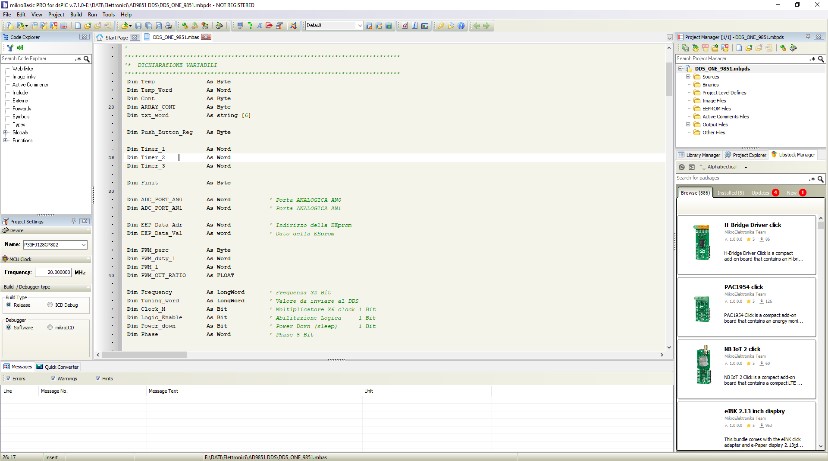Toggle the Warnings messages checkbox

[x=53, y=378]
